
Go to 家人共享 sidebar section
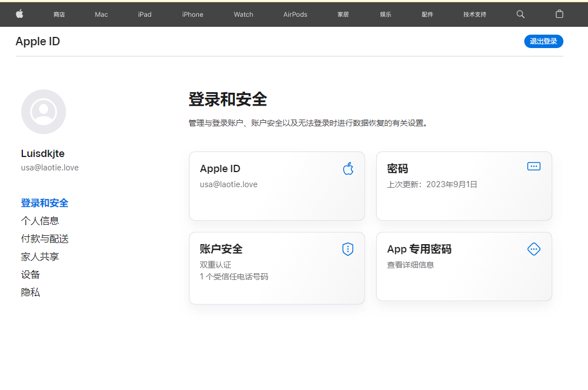point(40,256)
